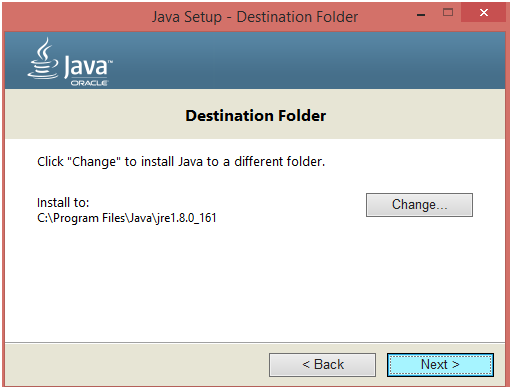
Task: Click the window title 'Java Setup - Destination Folder'
Action: [255, 17]
